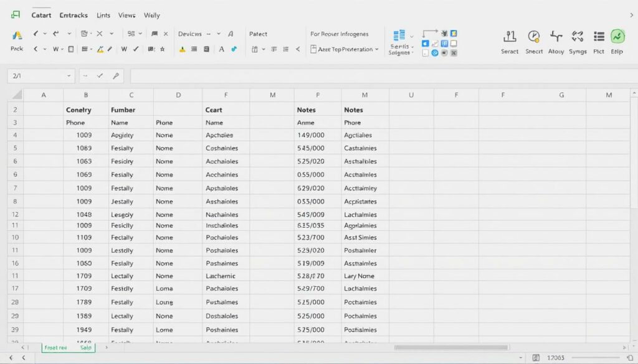The width and height of the screenshot is (638, 364).
Task: Select column header G
Action: pyautogui.click(x=561, y=95)
